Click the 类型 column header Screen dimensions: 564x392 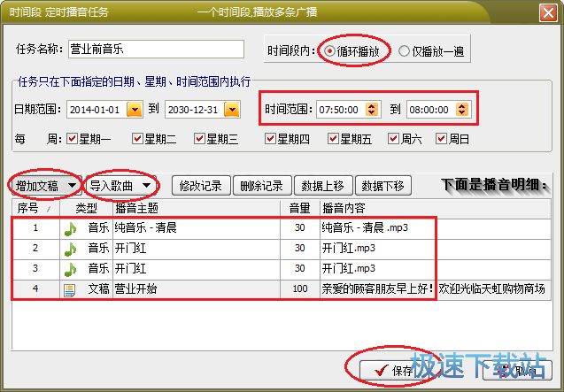[87, 208]
